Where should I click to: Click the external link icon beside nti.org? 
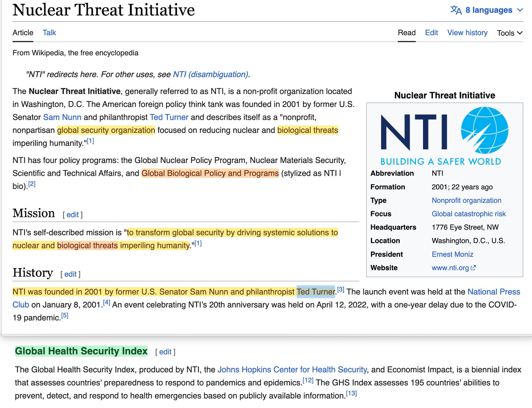[x=473, y=268]
